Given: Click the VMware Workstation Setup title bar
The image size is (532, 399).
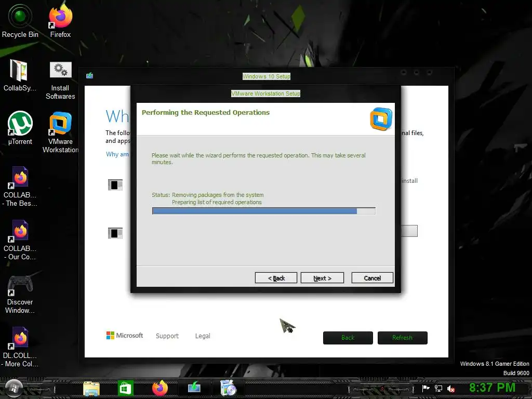Looking at the screenshot, I should 265,94.
